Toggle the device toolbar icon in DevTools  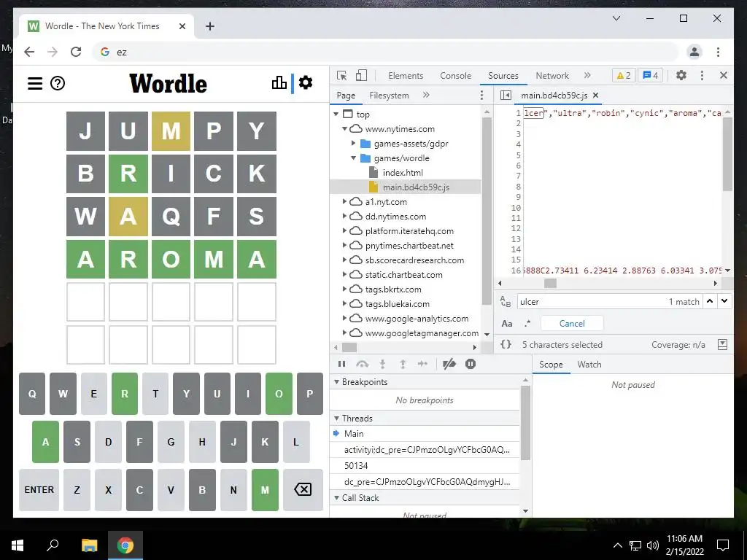tap(362, 75)
